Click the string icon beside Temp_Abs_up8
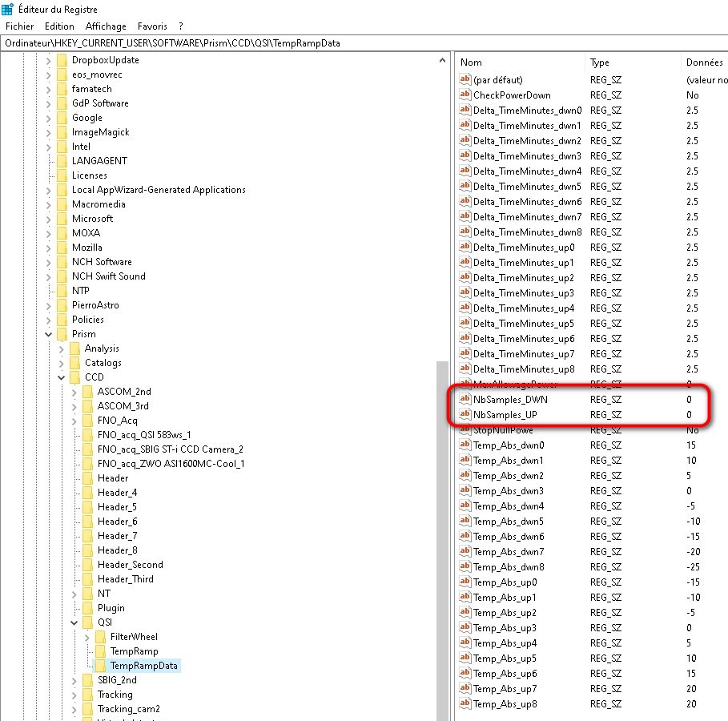728x721 pixels. (x=465, y=703)
